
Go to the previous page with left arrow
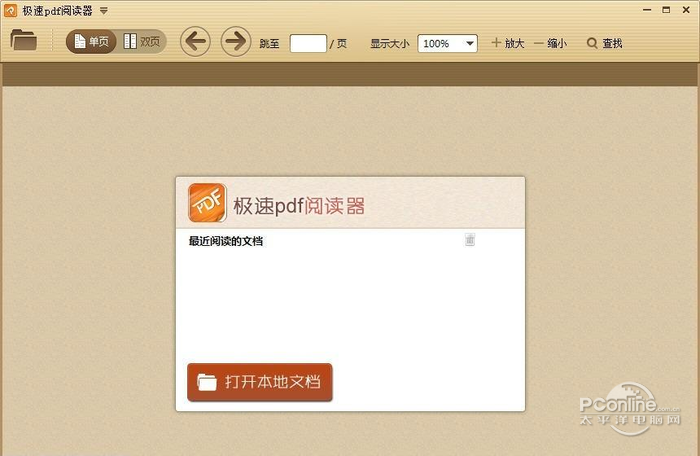click(x=195, y=42)
